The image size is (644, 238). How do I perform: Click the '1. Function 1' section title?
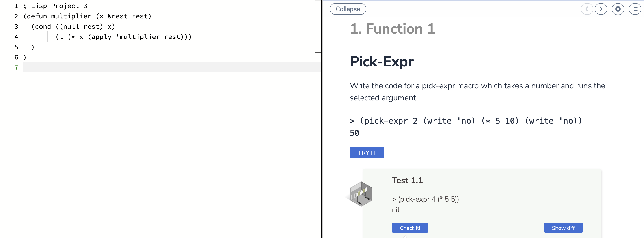coord(393,29)
